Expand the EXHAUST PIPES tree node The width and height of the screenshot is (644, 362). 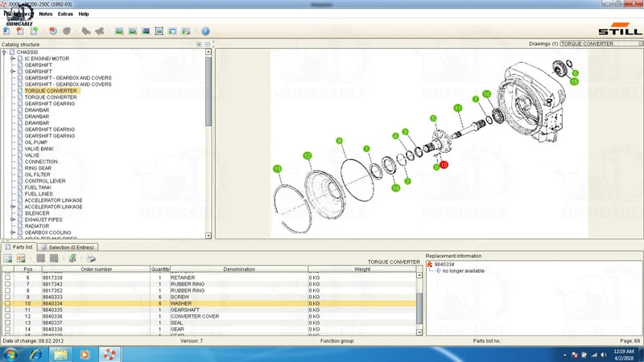pyautogui.click(x=13, y=220)
